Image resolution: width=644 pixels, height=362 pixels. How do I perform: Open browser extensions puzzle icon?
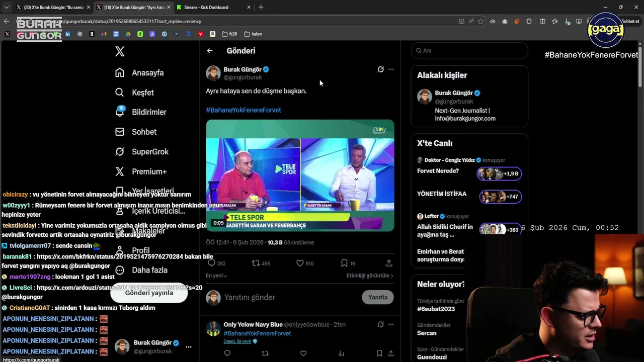click(529, 21)
